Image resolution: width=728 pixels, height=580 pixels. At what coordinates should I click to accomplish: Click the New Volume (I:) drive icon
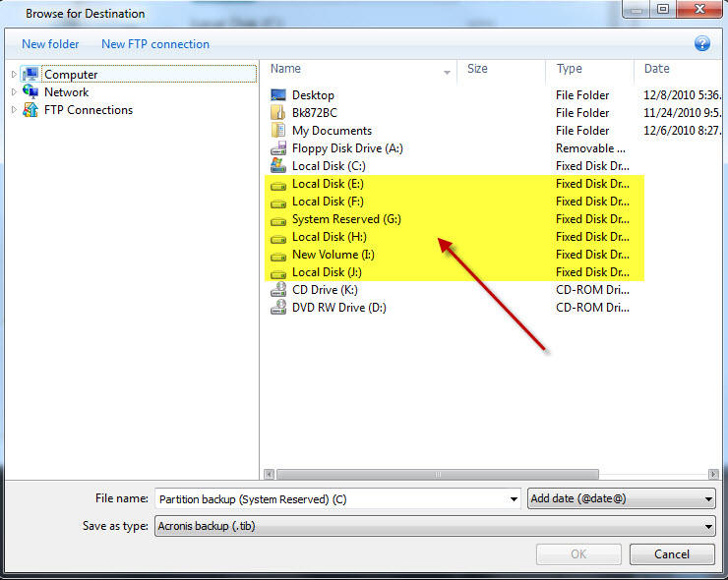pyautogui.click(x=278, y=257)
